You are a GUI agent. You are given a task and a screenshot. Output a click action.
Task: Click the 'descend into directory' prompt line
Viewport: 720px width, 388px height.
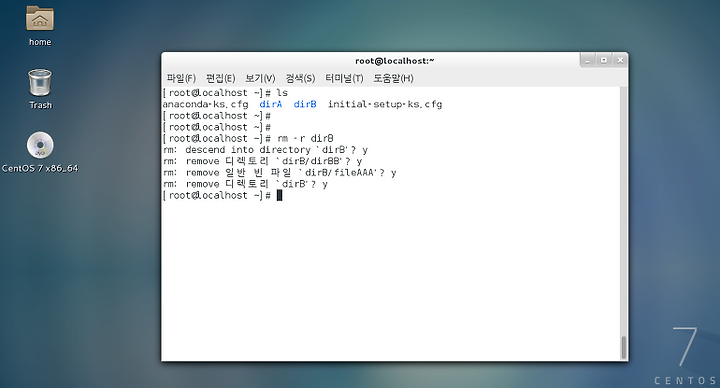265,150
